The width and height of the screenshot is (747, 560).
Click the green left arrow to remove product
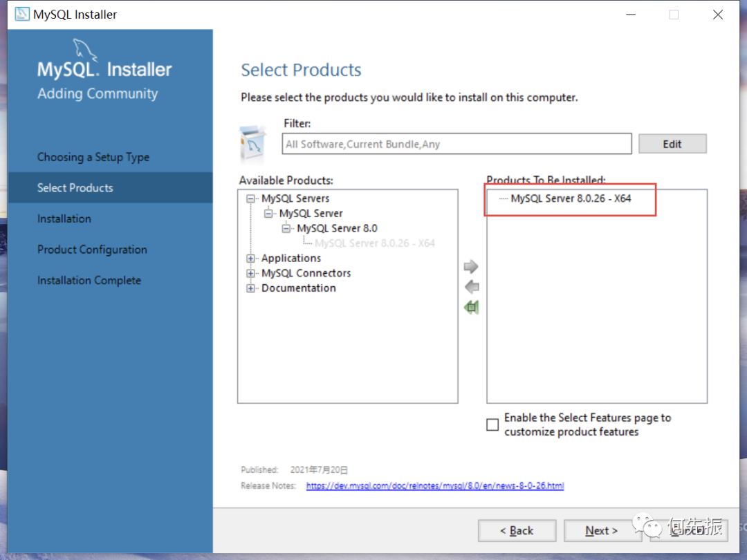(x=472, y=287)
